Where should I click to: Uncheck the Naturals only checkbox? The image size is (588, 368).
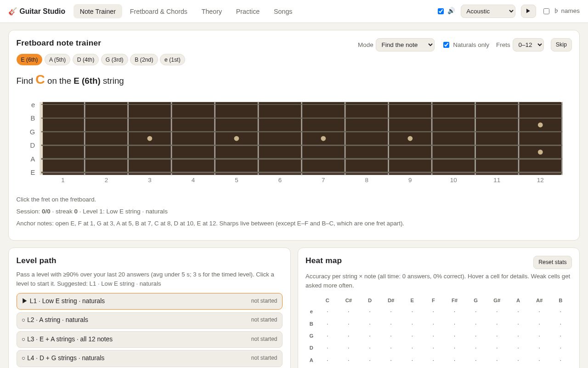pos(446,45)
